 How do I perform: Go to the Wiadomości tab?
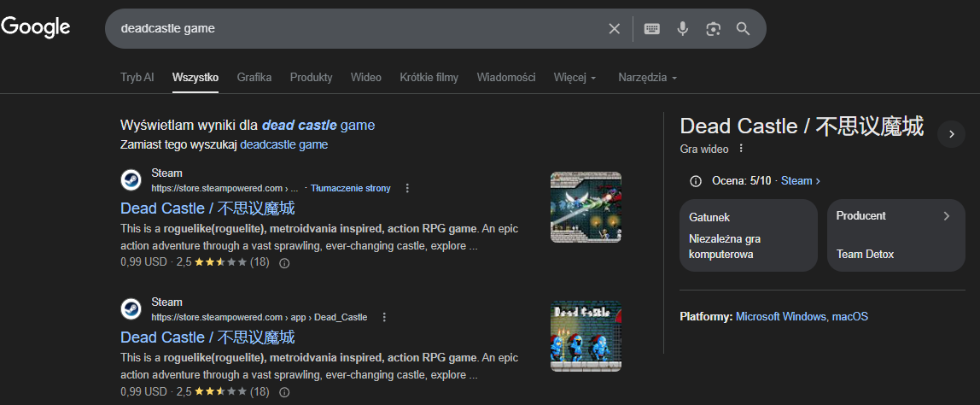[x=506, y=78]
